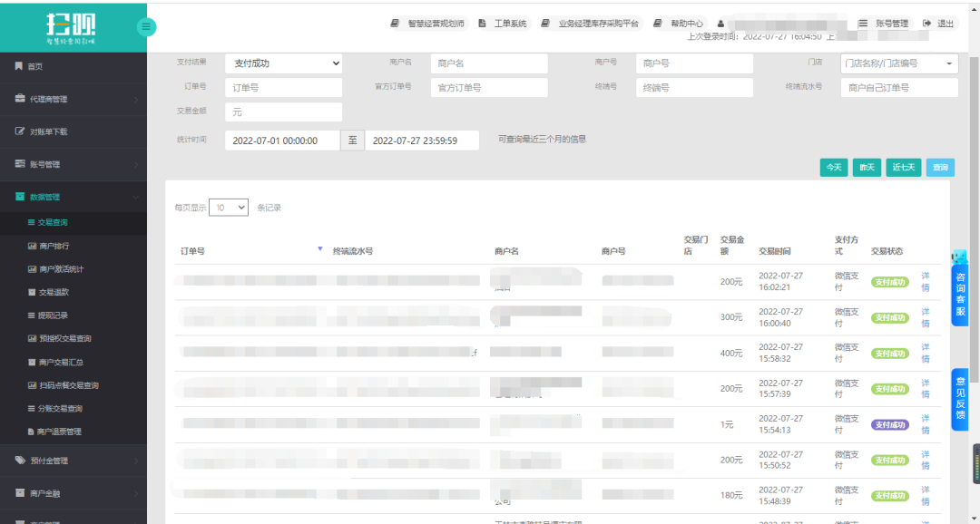Open 帮助中心 in the header
980x524 pixels.
(679, 24)
